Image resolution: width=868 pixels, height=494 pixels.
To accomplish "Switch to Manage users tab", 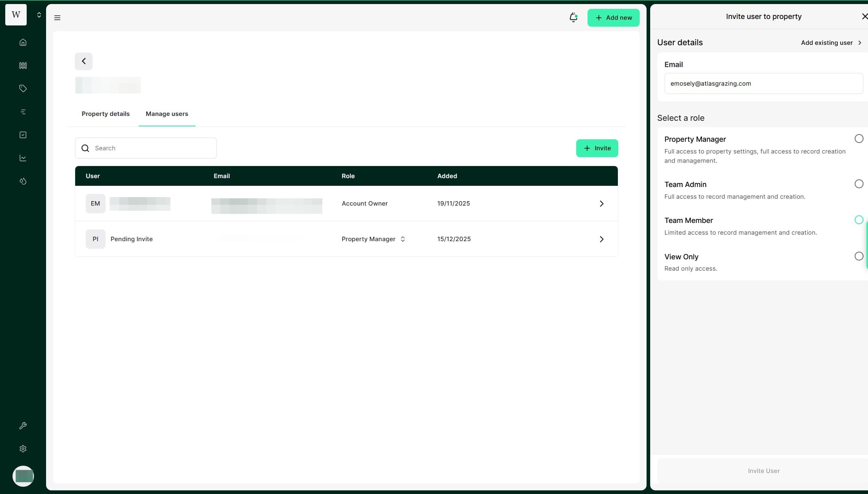I will (166, 114).
